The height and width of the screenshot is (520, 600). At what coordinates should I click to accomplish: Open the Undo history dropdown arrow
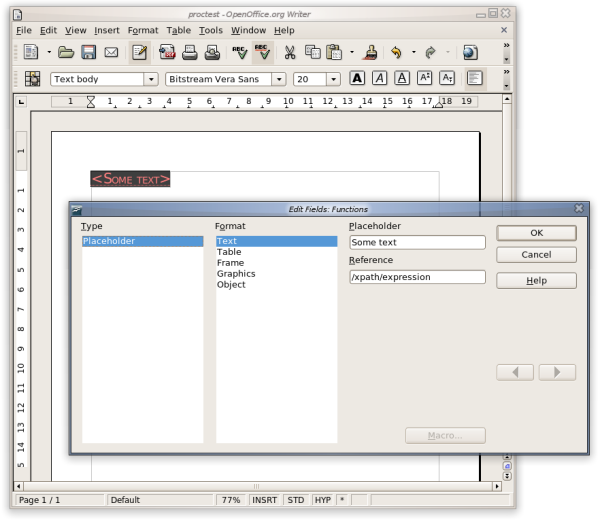tap(414, 52)
